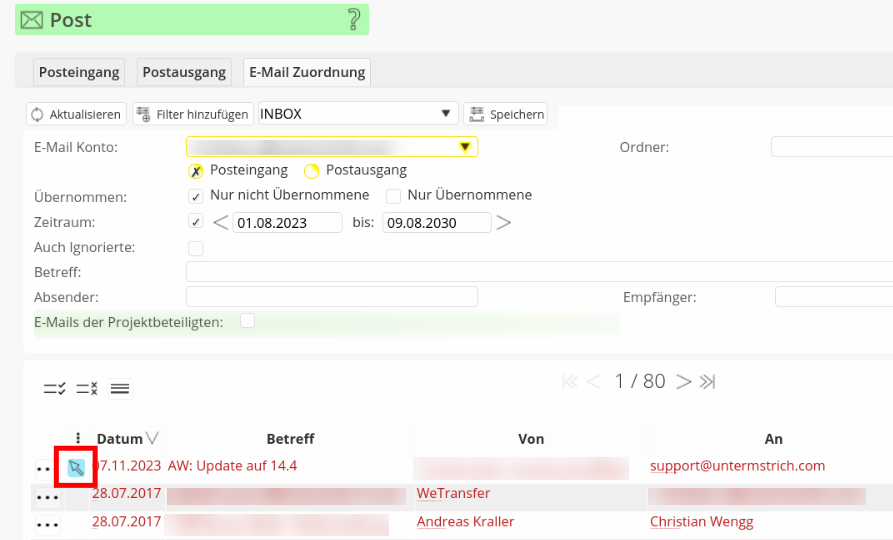
Task: Click the assign icon in first email row
Action: click(x=76, y=467)
